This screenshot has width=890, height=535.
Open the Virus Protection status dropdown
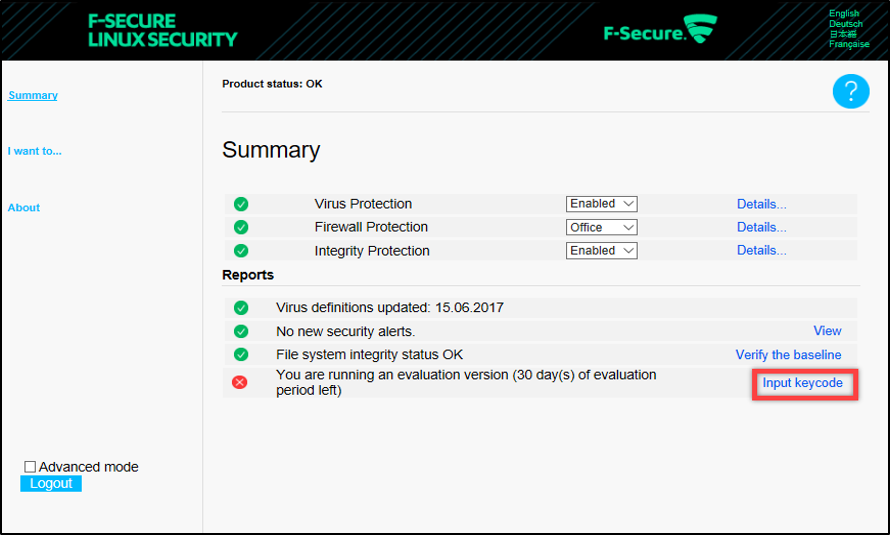[602, 204]
